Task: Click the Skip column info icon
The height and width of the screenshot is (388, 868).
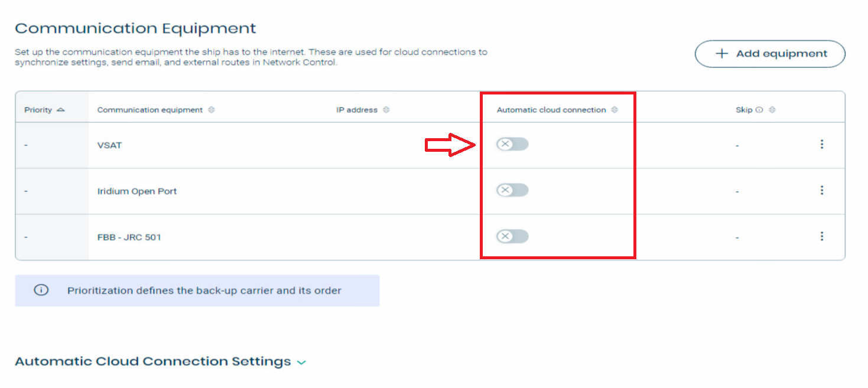Action: pos(759,110)
